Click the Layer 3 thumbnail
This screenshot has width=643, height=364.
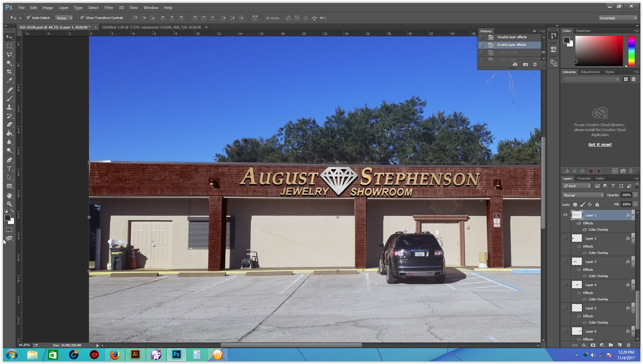point(577,261)
